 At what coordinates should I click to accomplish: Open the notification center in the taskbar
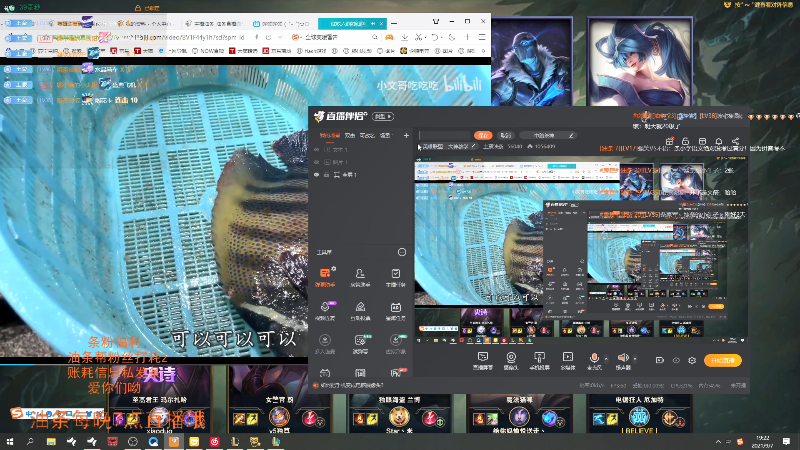(786, 441)
